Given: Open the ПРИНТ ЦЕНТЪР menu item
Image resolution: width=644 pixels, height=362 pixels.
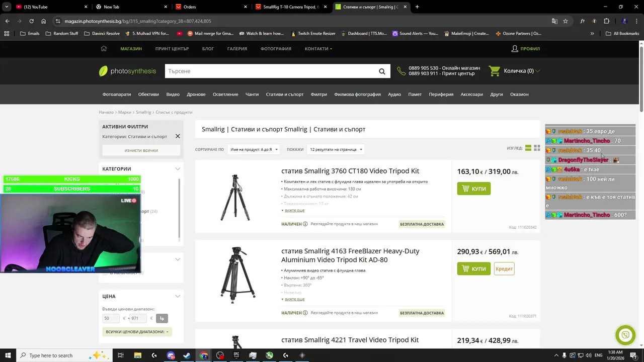Looking at the screenshot, I should (172, 49).
